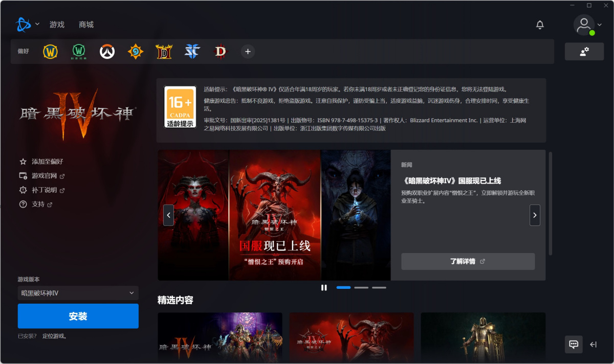
Task: Expand the Battle.net logo menu
Action: coord(27,25)
